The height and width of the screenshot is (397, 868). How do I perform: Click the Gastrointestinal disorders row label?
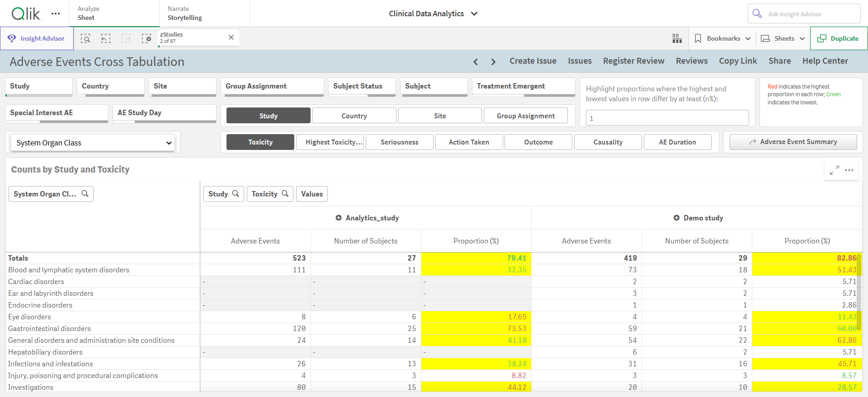pyautogui.click(x=49, y=328)
